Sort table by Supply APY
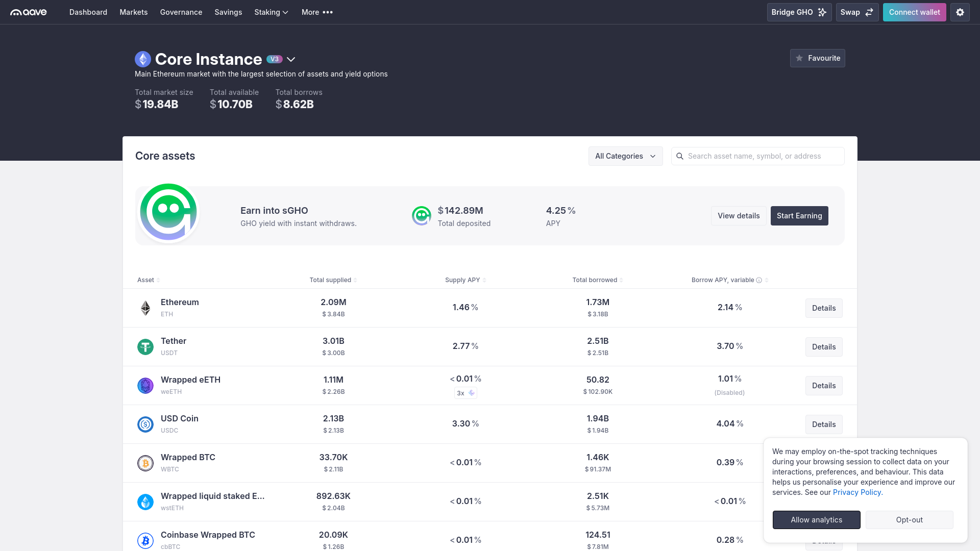Viewport: 980px width, 551px height. click(x=465, y=280)
